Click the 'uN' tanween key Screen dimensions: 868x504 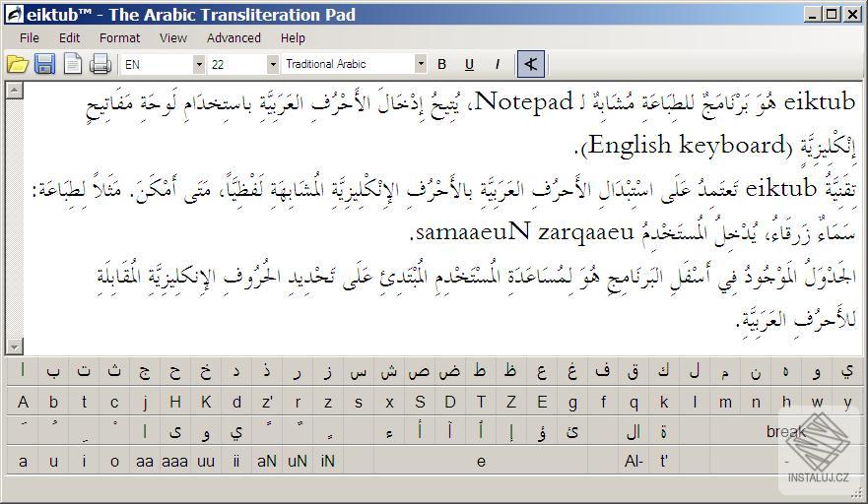tap(298, 461)
